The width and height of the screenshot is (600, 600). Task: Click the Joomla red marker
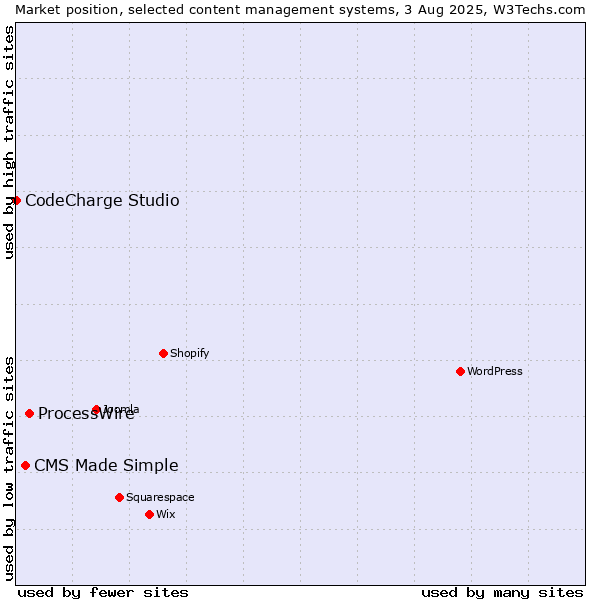96,409
